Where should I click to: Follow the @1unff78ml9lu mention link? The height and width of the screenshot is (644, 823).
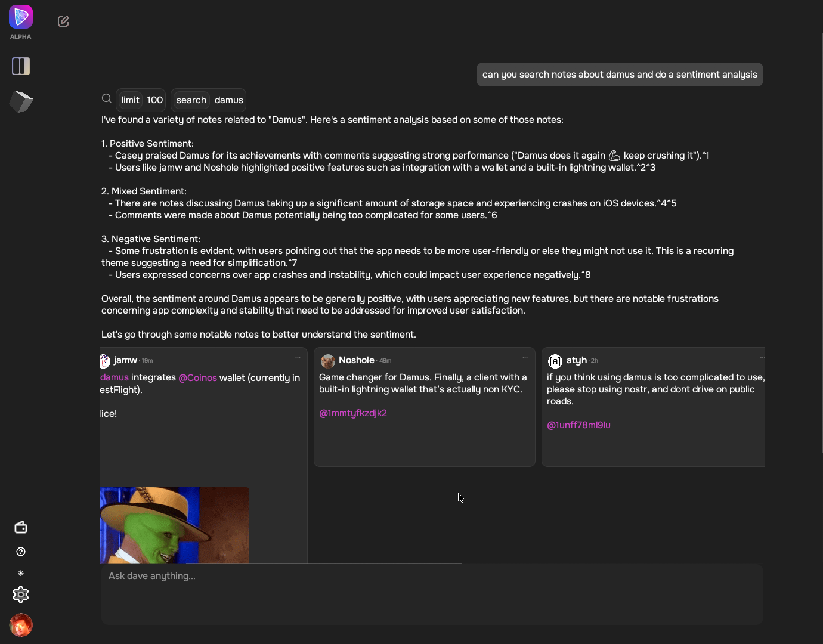click(578, 425)
